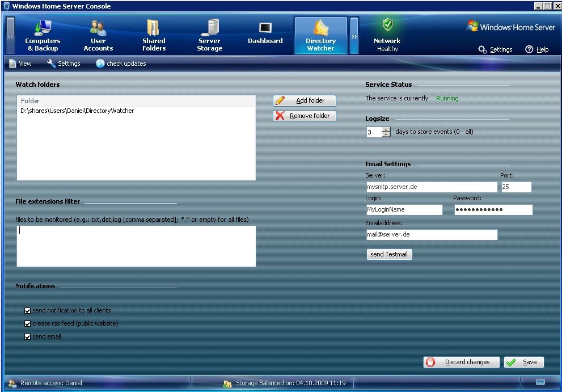
Task: Click the keyboard icon in status bar
Action: click(540, 382)
